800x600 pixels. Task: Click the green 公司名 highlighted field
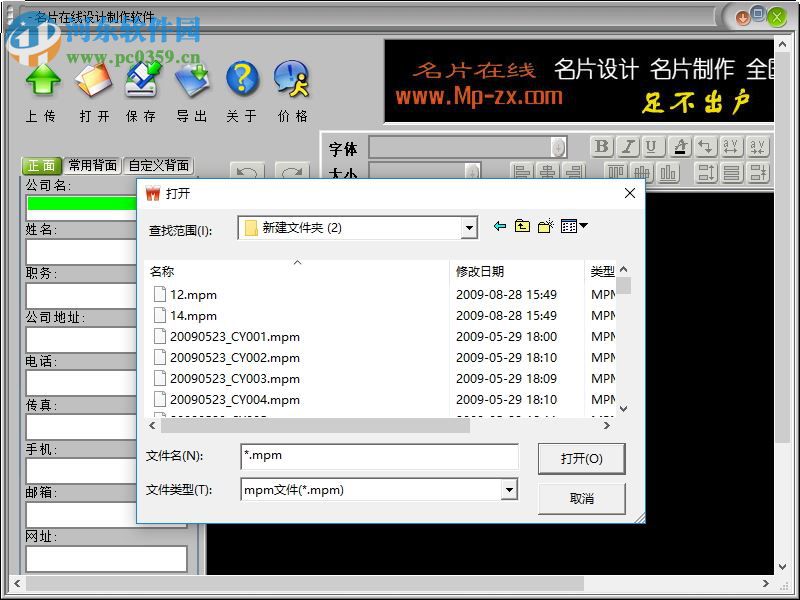tap(80, 203)
